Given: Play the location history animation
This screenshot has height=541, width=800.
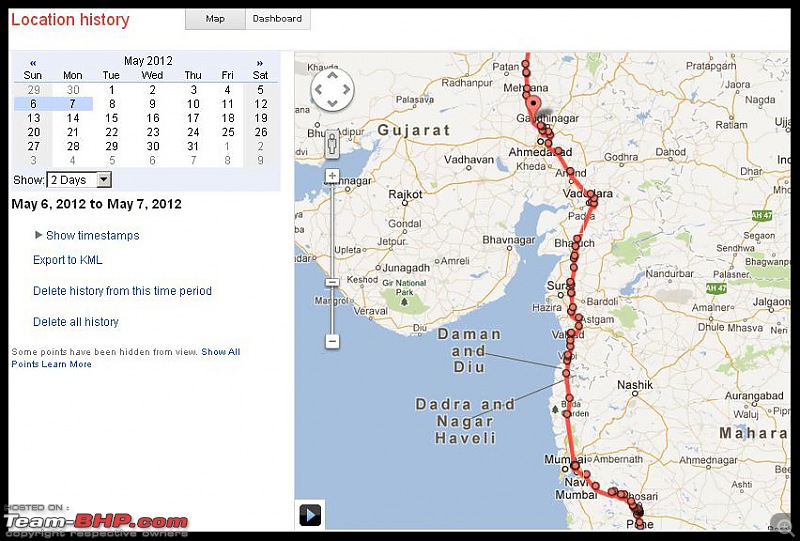Looking at the screenshot, I should [x=310, y=514].
